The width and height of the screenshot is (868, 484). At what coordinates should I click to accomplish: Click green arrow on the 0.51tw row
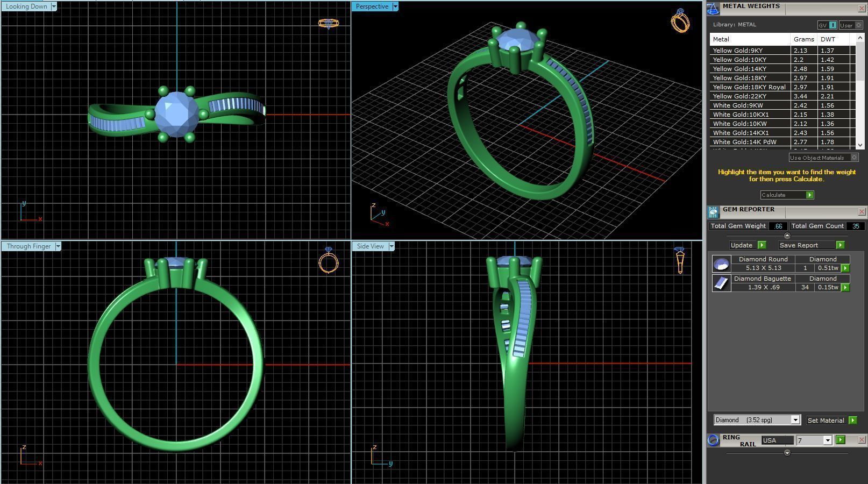click(845, 268)
